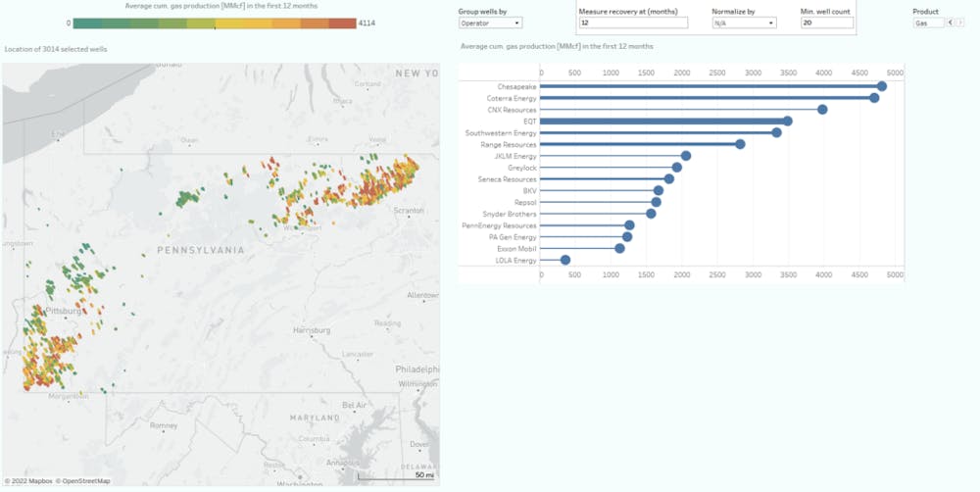Click the Greylock operator label
Image resolution: width=980 pixels, height=492 pixels.
coord(521,168)
